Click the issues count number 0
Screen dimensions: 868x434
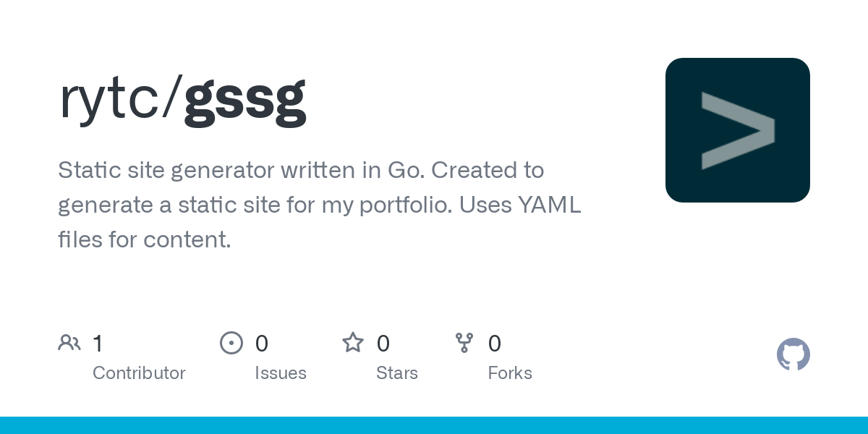(262, 344)
